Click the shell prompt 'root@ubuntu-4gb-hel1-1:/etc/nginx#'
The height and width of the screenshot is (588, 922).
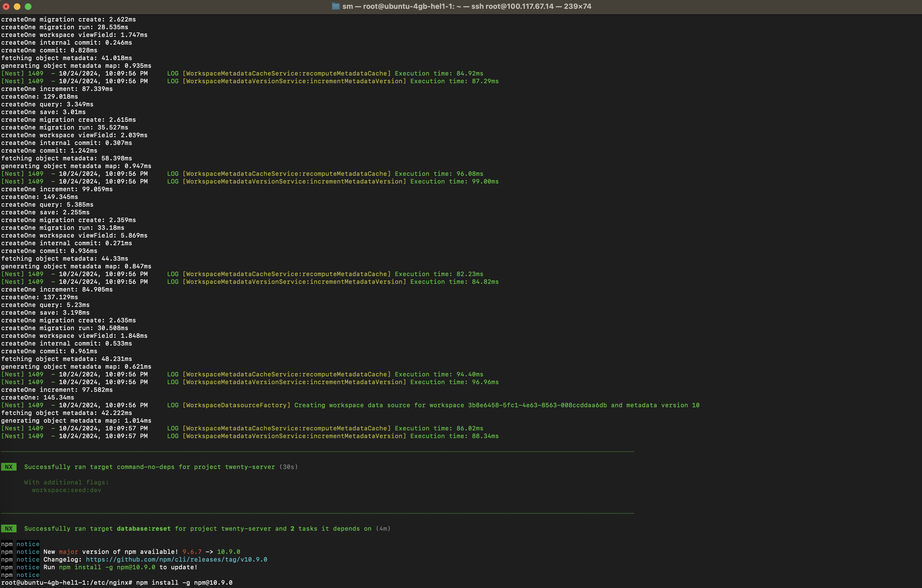click(67, 582)
